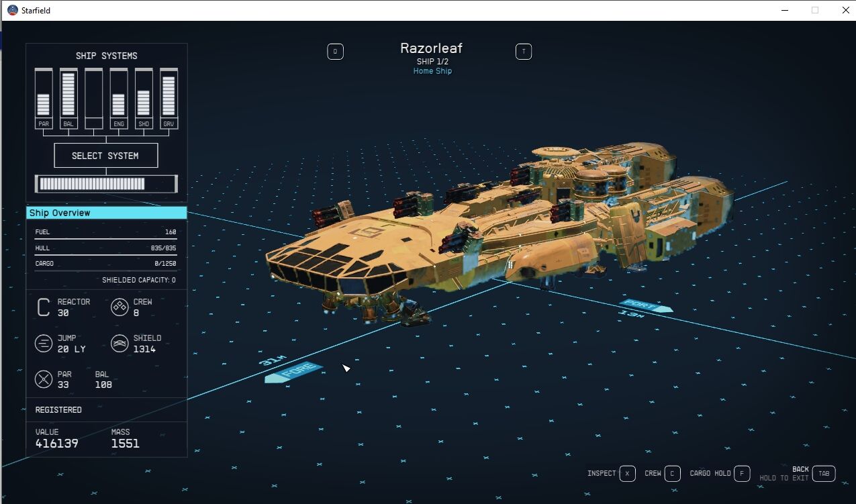Click the reactor class C icon

[44, 307]
